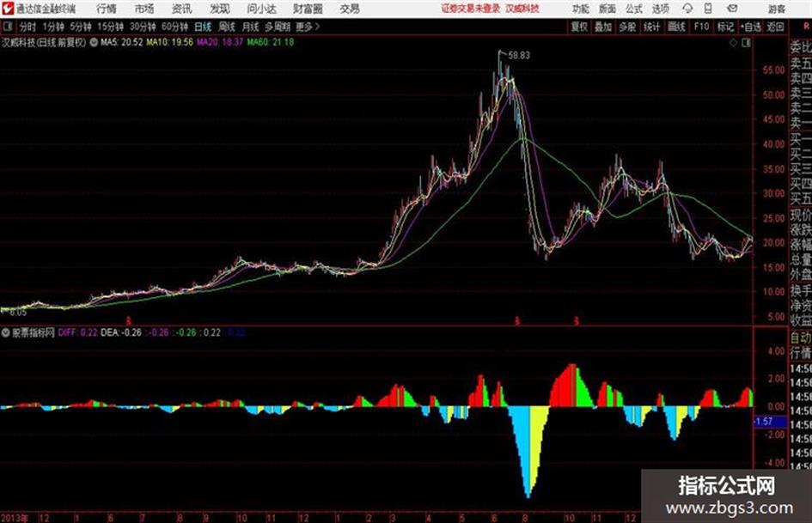The width and height of the screenshot is (812, 523).
Task: Click the 返回 back button
Action: (x=776, y=27)
